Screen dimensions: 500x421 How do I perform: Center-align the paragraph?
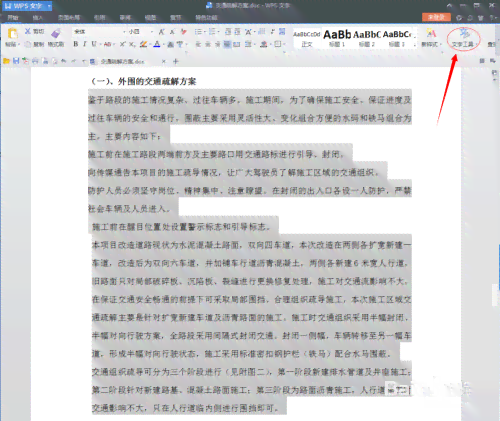pyautogui.click(x=208, y=44)
